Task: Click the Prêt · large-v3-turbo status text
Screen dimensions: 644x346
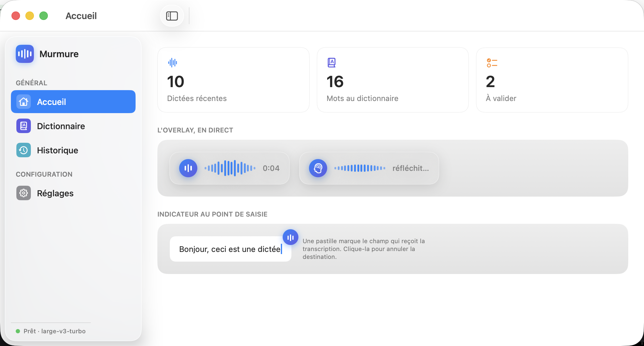Action: coord(54,331)
